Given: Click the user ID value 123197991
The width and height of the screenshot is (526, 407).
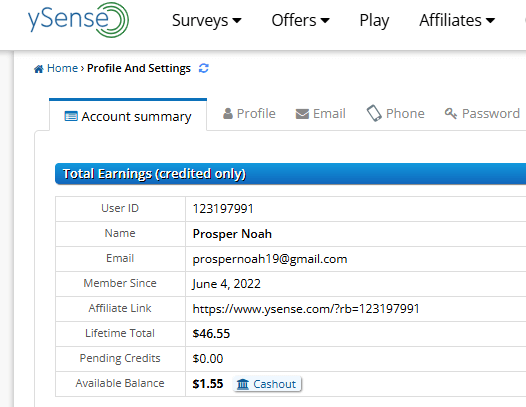Looking at the screenshot, I should click(223, 209).
